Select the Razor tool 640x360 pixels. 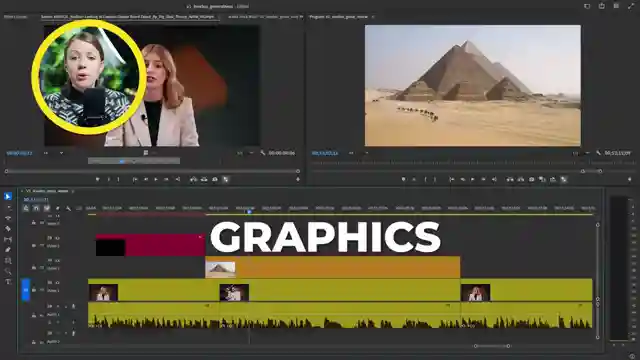(8, 229)
